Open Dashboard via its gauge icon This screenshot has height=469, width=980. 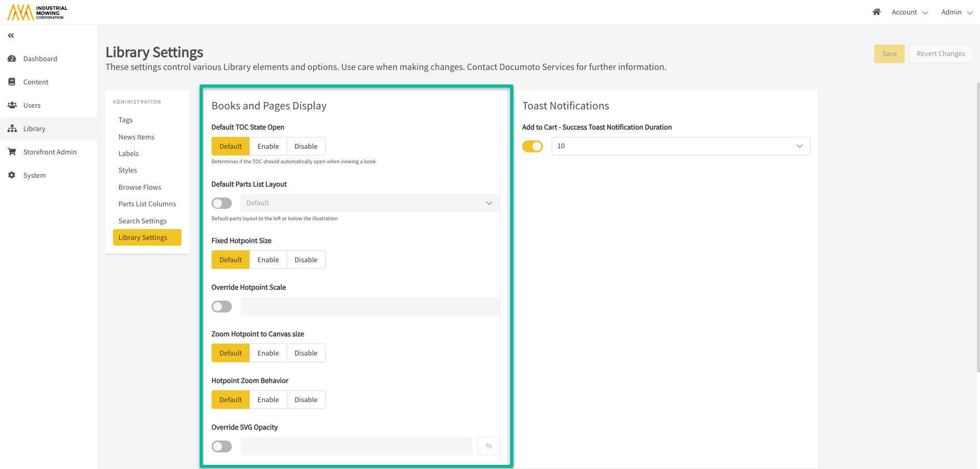click(x=12, y=59)
